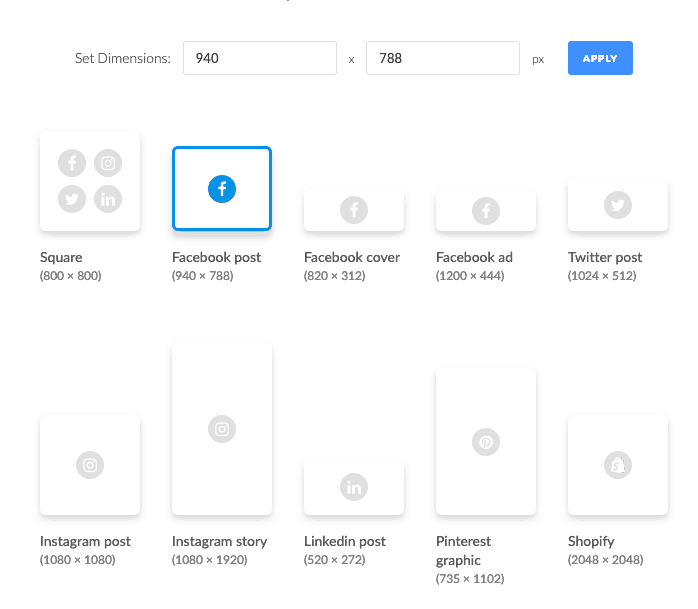Image resolution: width=698 pixels, height=609 pixels.
Task: Click the '(1080 × 1920)' size text
Action: tap(210, 560)
